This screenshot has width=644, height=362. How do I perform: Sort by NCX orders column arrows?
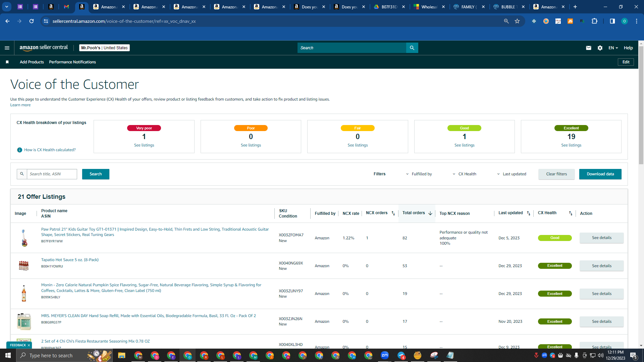point(393,213)
